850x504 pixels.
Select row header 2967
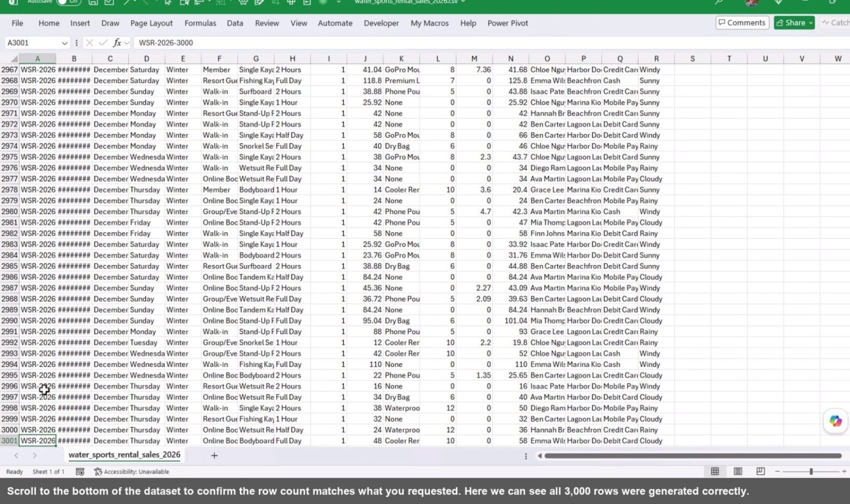pyautogui.click(x=9, y=70)
